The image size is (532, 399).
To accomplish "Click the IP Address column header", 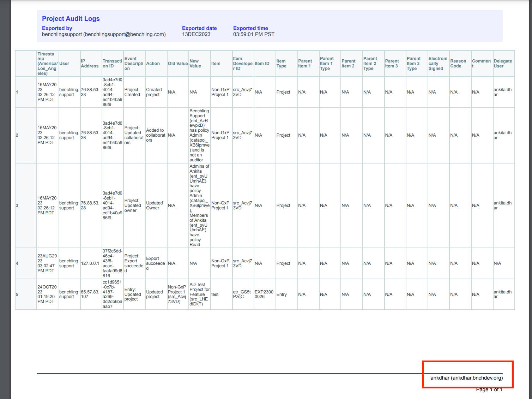I will [91, 64].
